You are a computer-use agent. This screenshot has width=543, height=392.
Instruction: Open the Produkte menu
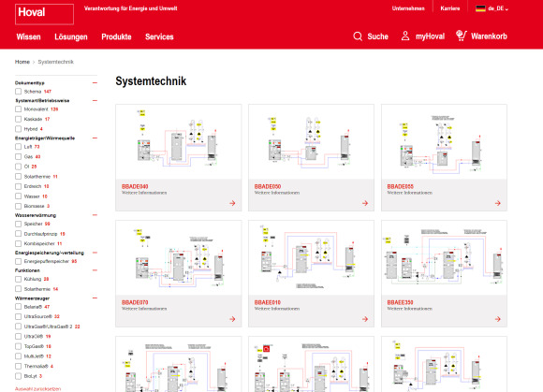(116, 36)
